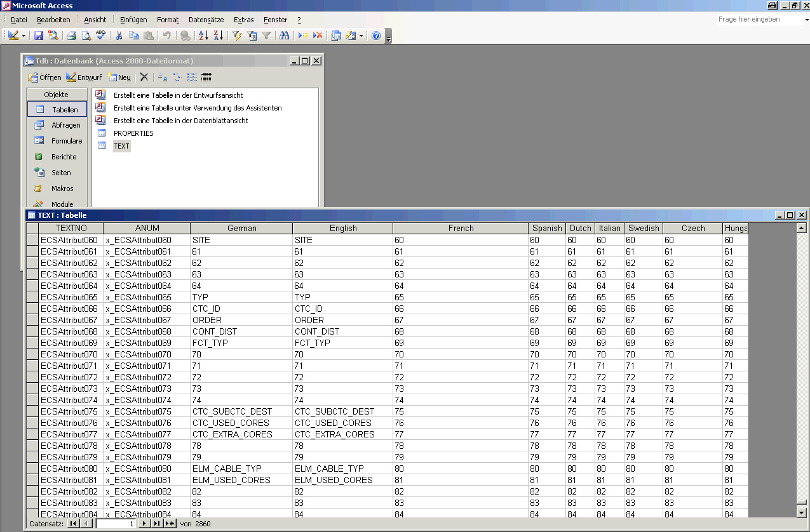810x532 pixels.
Task: Click the Undo arrow icon
Action: (x=166, y=36)
